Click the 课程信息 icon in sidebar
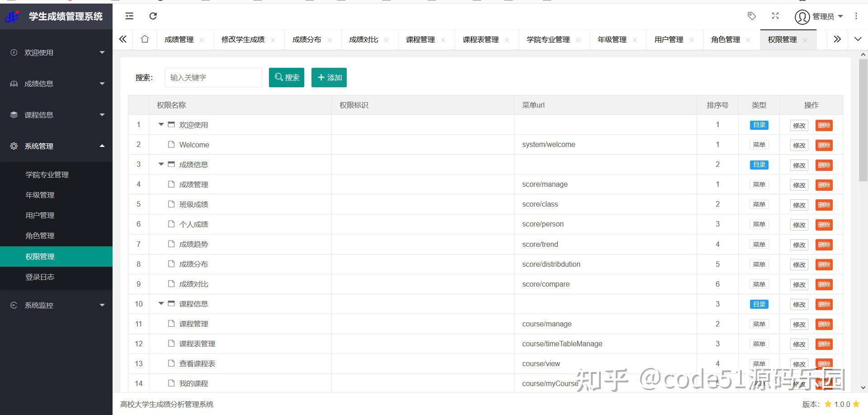The height and width of the screenshot is (415, 868). (x=13, y=115)
